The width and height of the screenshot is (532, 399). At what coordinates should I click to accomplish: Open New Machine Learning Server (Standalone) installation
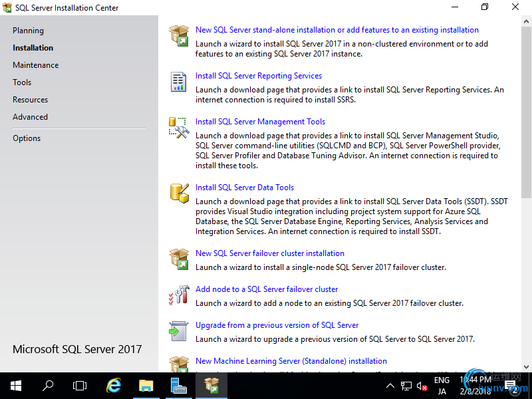(291, 361)
